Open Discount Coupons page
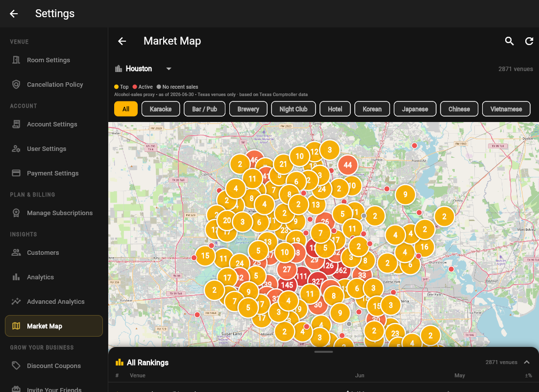Viewport: 539px width, 392px height. pos(54,366)
